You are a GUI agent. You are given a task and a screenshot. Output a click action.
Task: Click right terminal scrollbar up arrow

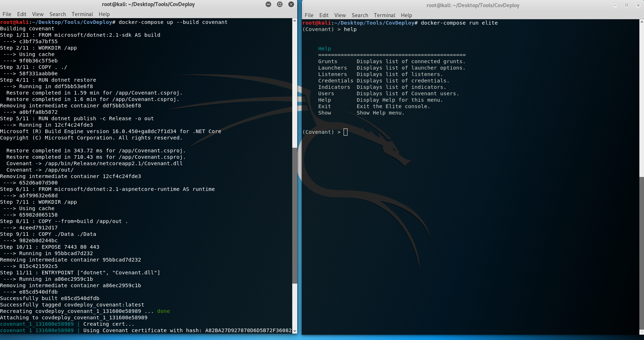tap(642, 22)
